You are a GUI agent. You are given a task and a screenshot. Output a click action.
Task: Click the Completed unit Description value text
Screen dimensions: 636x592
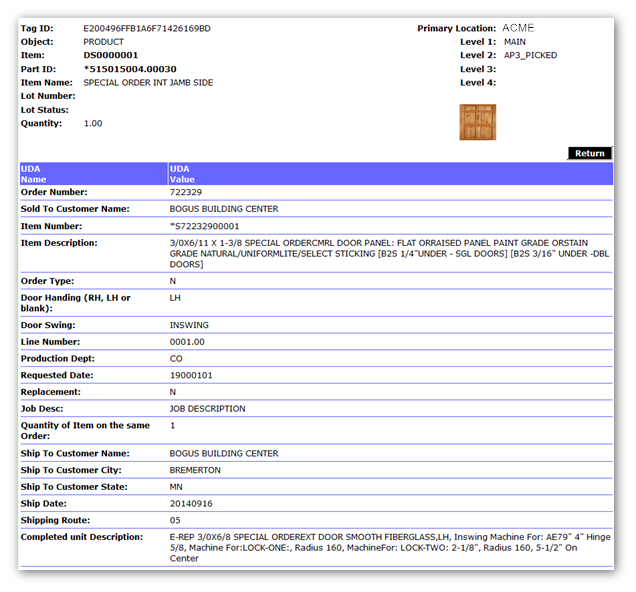390,547
